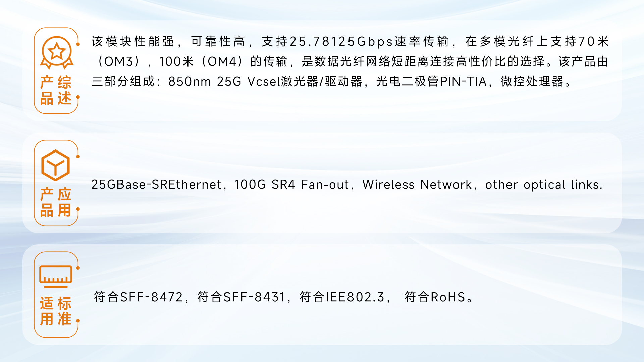Select the 产品综述 section label

click(x=56, y=90)
